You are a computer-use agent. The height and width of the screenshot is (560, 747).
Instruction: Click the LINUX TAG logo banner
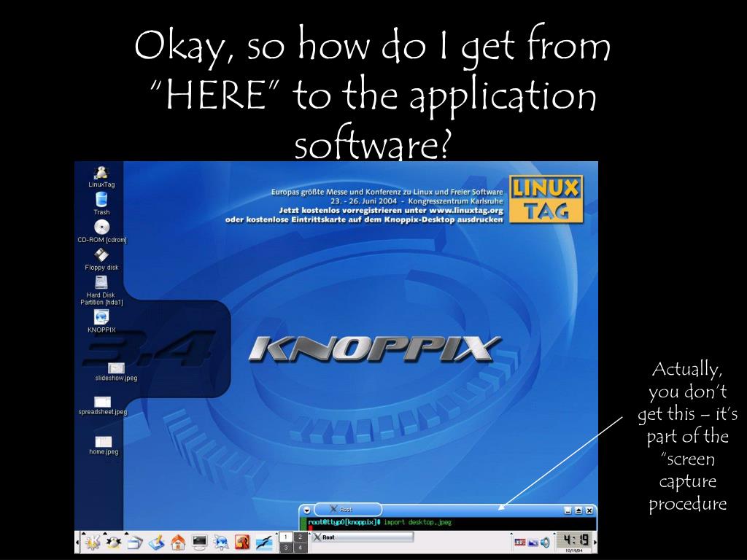click(x=546, y=199)
